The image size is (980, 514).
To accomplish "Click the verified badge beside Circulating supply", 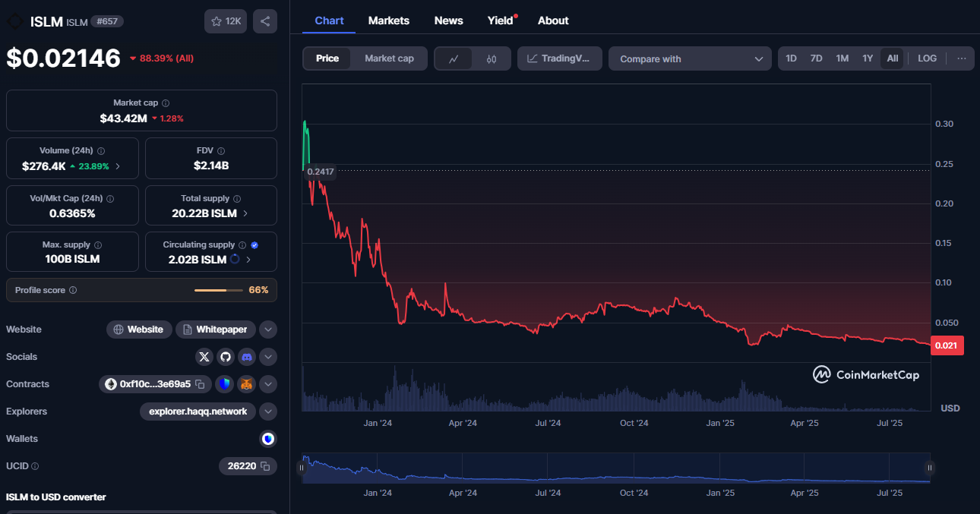I will click(x=254, y=245).
